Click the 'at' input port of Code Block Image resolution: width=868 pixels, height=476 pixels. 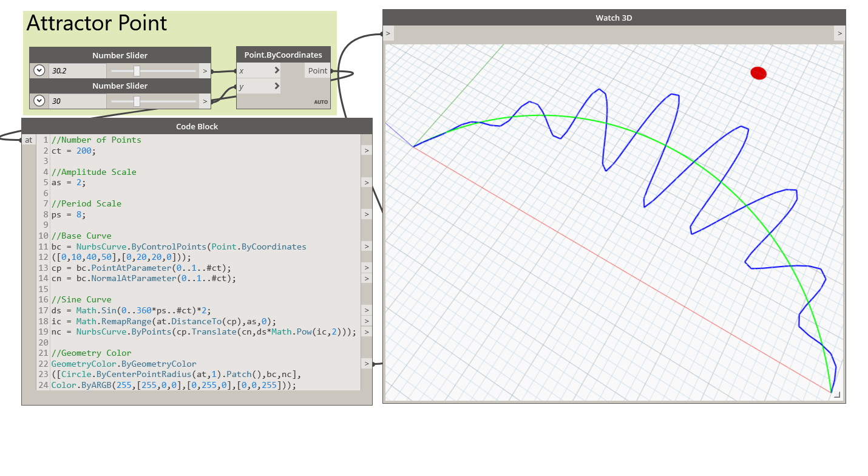(x=29, y=140)
